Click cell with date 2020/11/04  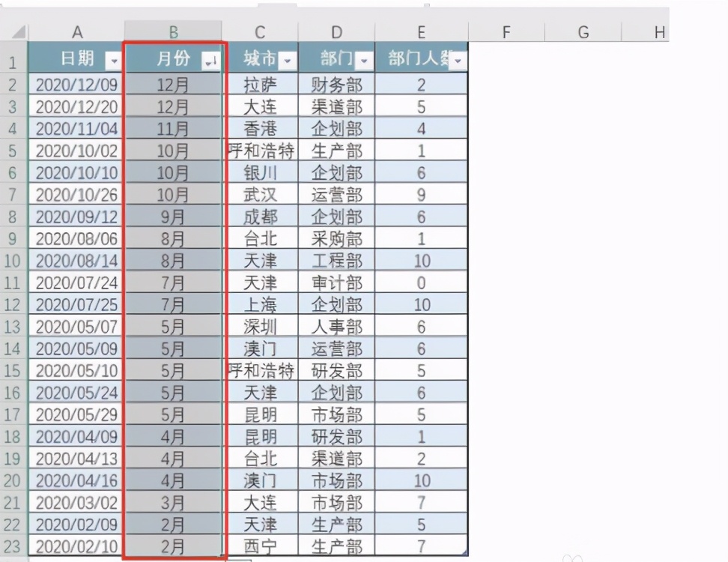[x=76, y=129]
